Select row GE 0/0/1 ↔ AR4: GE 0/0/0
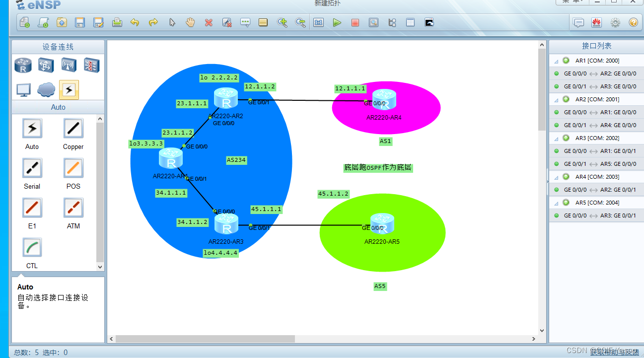644x358 pixels. [x=596, y=125]
